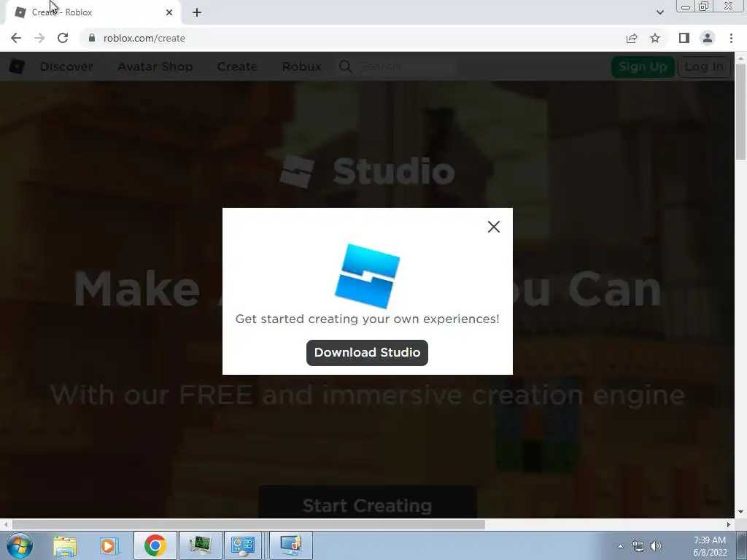Screen dimensions: 747x560
Task: Click the Chrome taskbar icon
Action: point(155,545)
